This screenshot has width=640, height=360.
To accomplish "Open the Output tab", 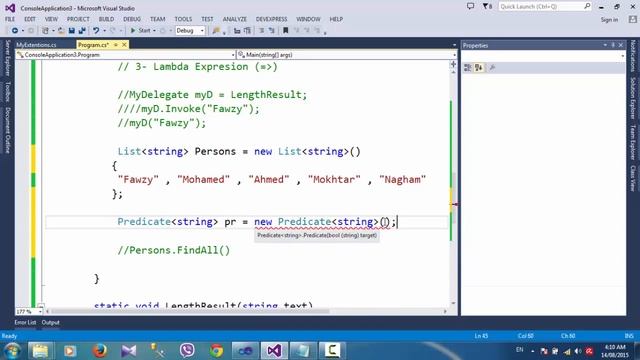I will (x=50, y=322).
